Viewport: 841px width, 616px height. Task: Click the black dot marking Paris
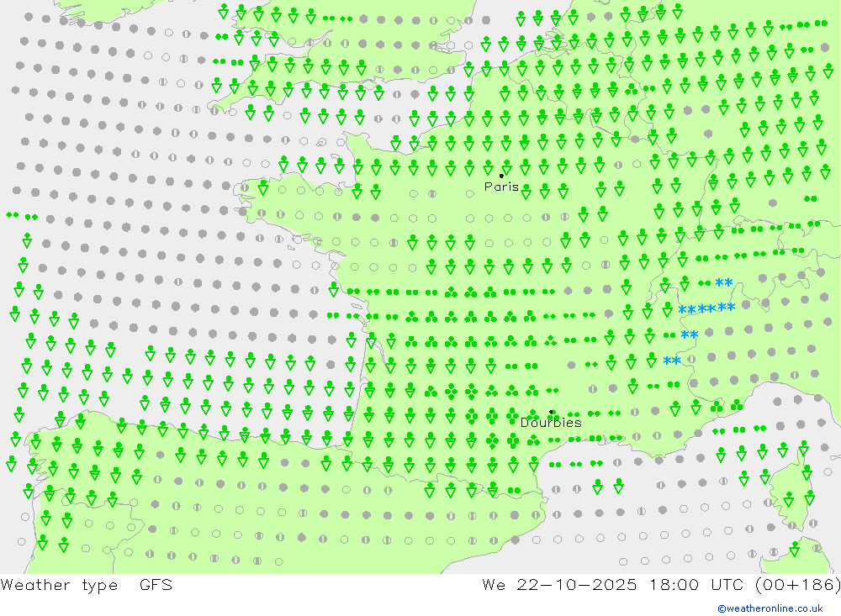point(501,176)
